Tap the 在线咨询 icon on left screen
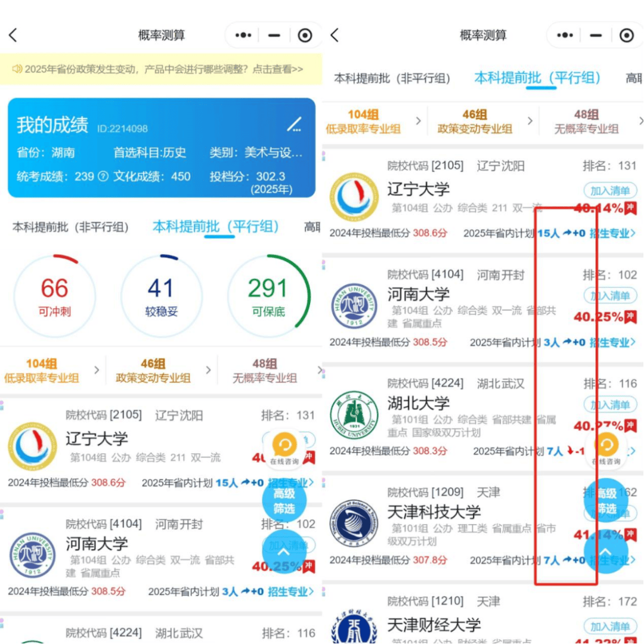Screen dimensions: 644x644 [284, 448]
